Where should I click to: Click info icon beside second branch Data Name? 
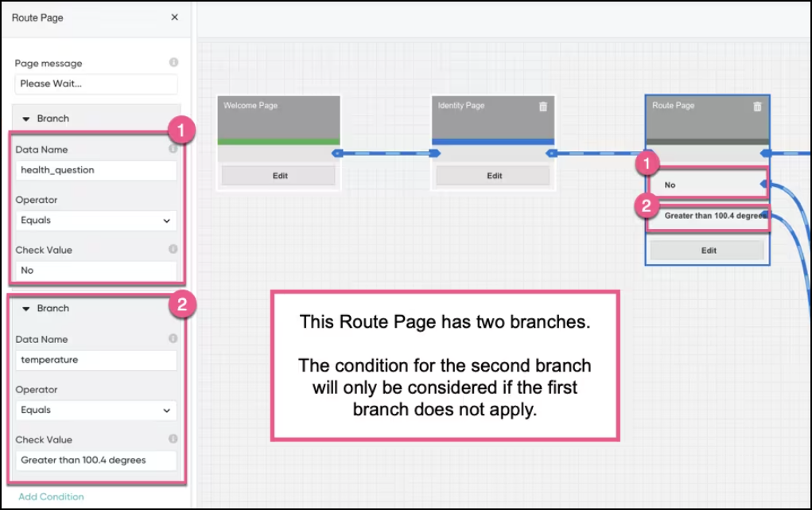point(173,338)
